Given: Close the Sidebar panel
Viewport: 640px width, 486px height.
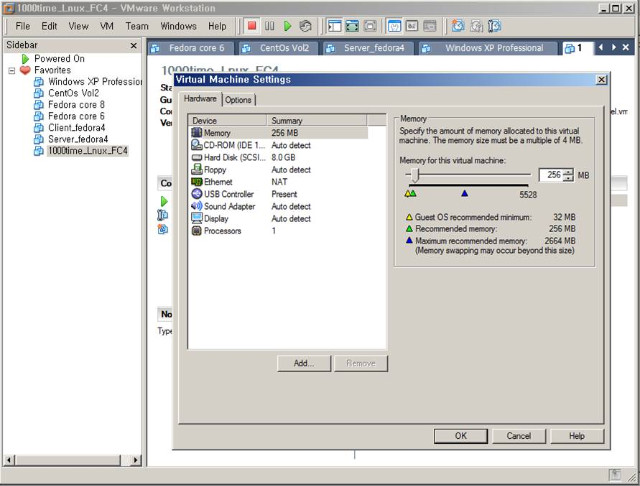Looking at the screenshot, I should [x=133, y=45].
